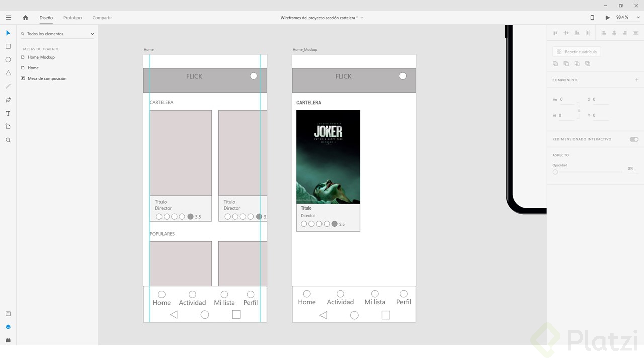Select FLICK header text in Home_Mockup
The height and width of the screenshot is (362, 644).
click(x=344, y=76)
